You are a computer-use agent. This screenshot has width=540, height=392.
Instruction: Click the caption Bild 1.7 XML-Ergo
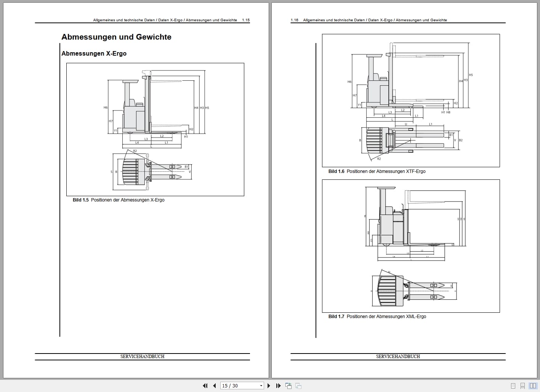[x=377, y=316]
